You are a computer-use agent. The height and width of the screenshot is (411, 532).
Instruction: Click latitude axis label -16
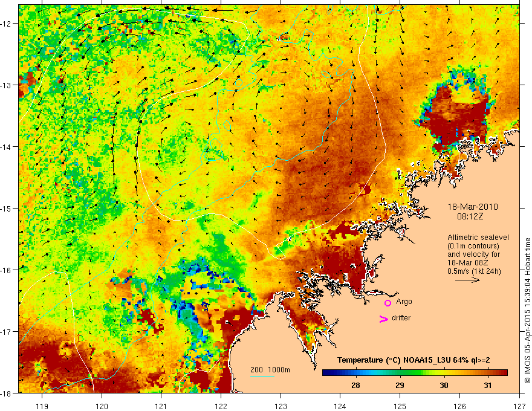(x=7, y=270)
